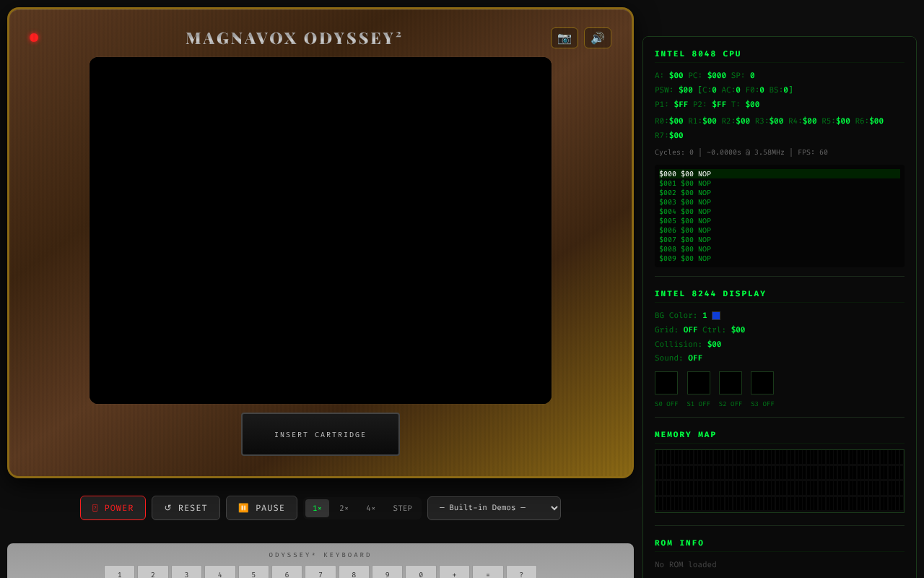The height and width of the screenshot is (578, 924).
Task: Click the memory map grid
Action: click(779, 481)
